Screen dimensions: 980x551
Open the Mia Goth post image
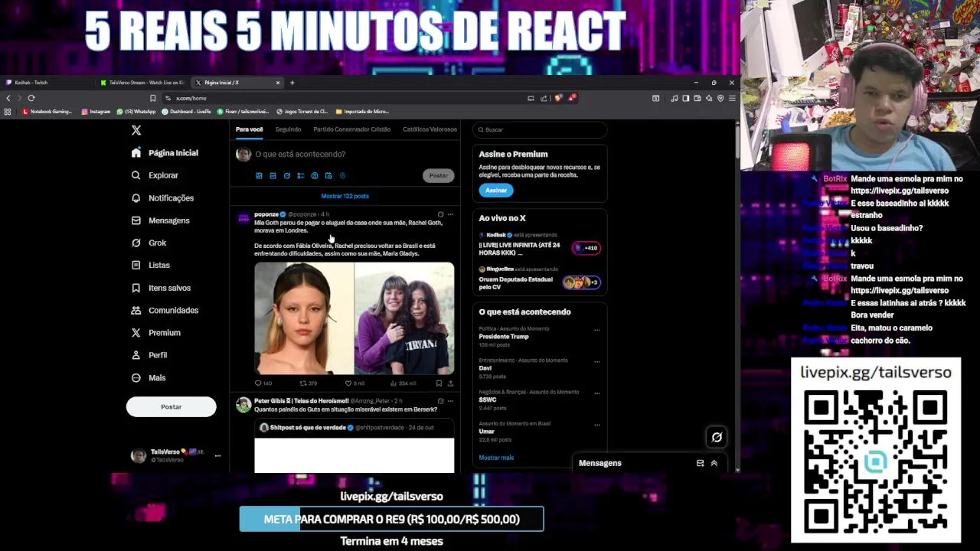click(x=354, y=318)
